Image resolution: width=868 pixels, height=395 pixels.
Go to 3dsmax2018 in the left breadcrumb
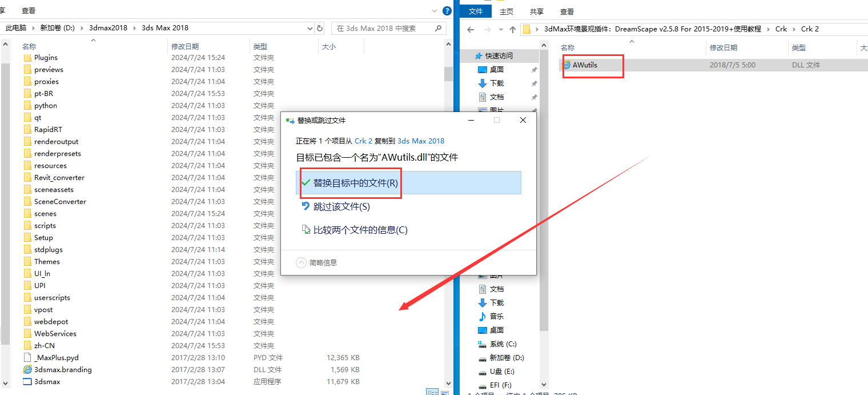tap(108, 27)
